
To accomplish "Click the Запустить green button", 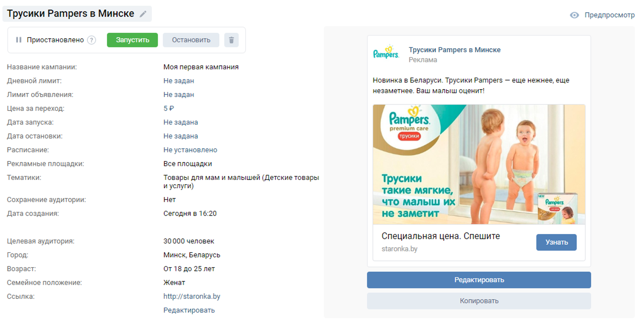I will 132,40.
